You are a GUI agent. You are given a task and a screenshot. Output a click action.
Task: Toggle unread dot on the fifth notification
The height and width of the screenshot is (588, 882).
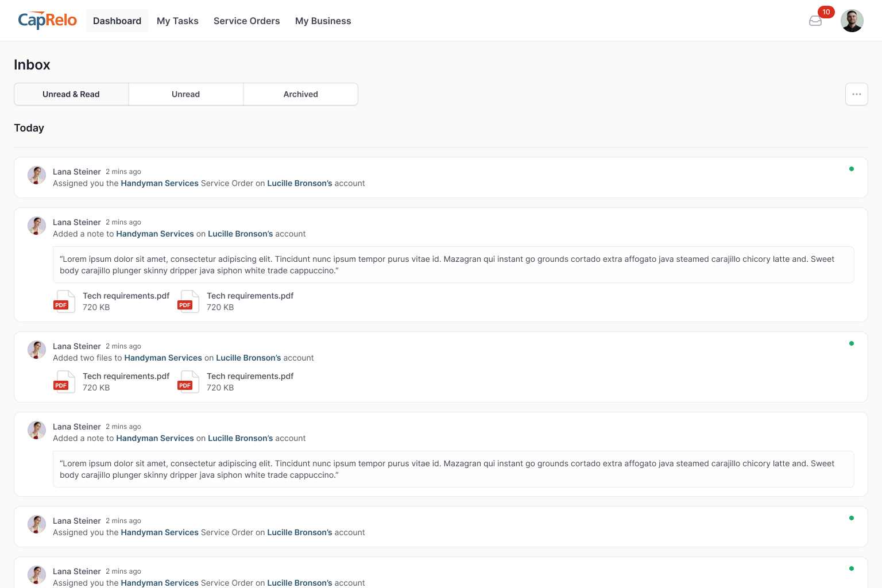851,518
